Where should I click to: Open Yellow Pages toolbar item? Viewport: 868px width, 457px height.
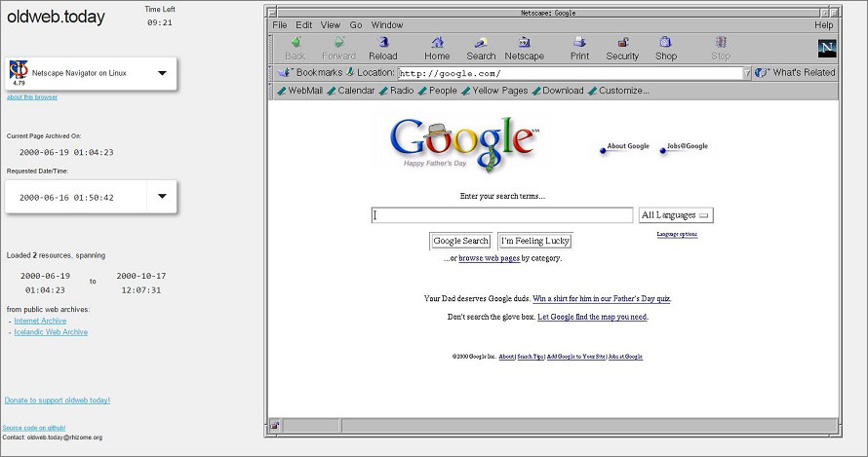click(494, 91)
